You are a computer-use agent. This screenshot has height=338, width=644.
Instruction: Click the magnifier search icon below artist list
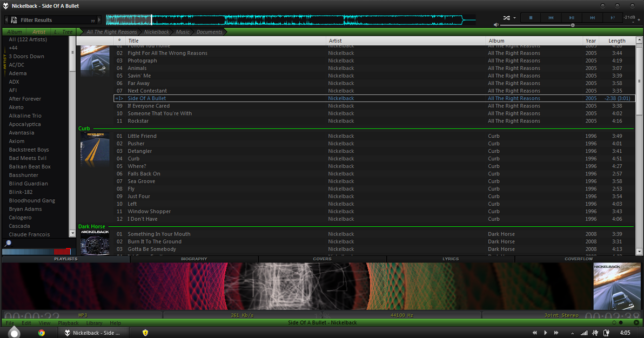(x=8, y=243)
